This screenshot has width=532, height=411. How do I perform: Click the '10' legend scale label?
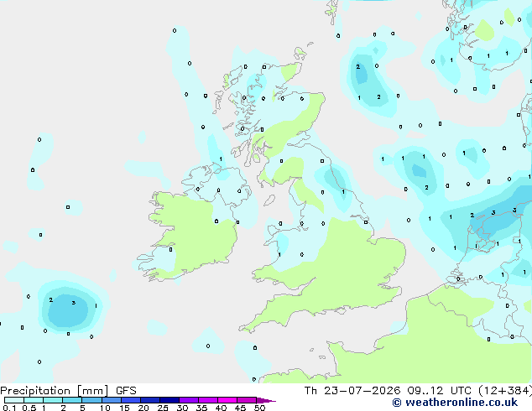tap(105, 408)
